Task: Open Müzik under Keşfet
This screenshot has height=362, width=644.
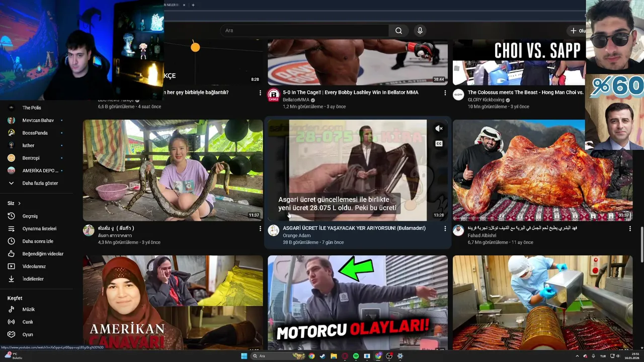Action: [x=28, y=310]
